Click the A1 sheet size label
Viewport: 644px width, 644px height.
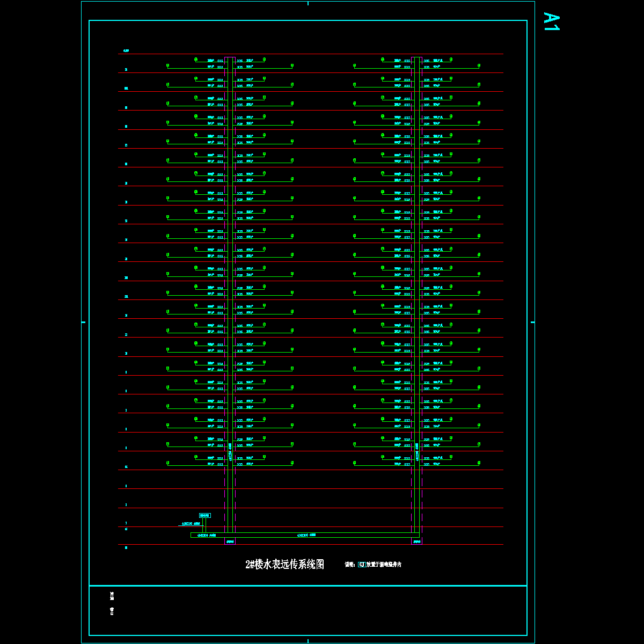552,21
